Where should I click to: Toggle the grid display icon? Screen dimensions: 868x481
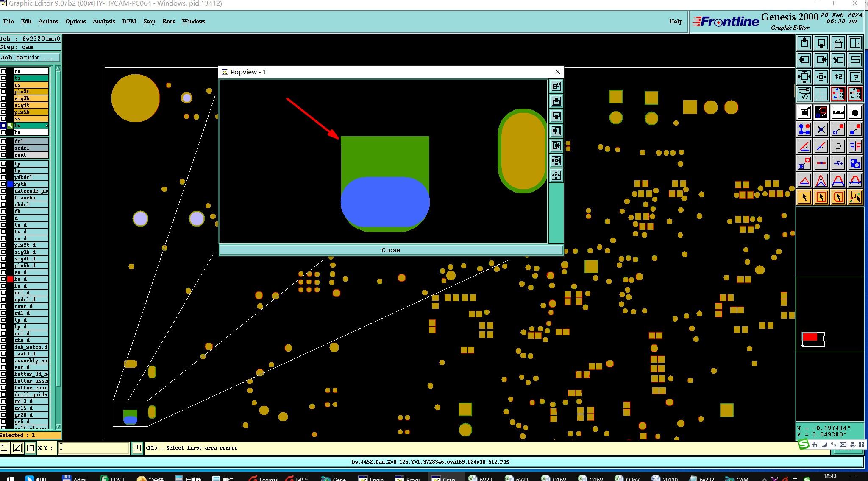821,94
